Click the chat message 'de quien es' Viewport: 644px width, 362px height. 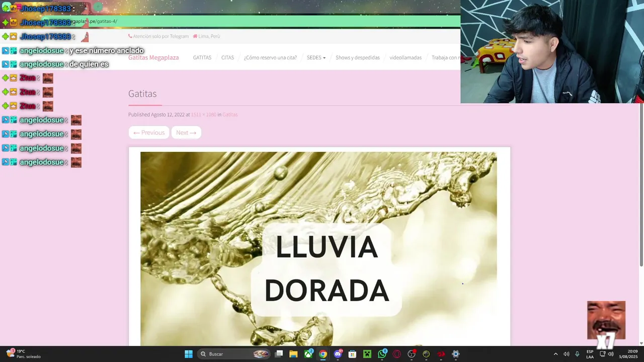[x=89, y=64]
